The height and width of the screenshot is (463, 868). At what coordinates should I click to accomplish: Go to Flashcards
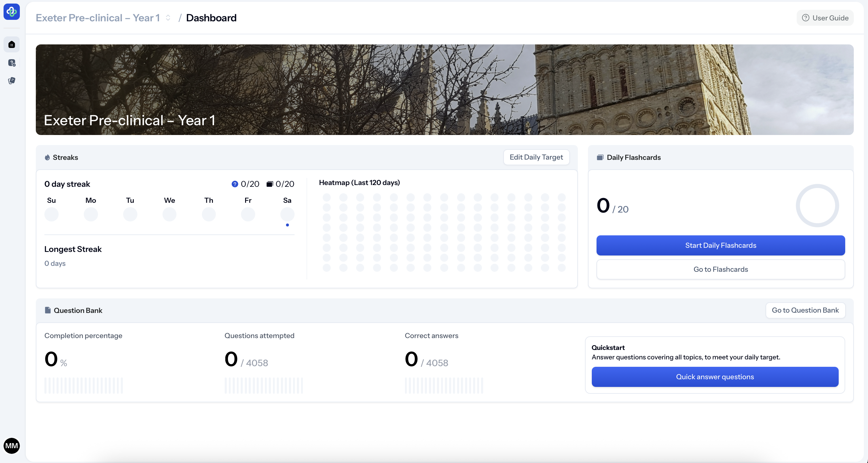coord(720,269)
